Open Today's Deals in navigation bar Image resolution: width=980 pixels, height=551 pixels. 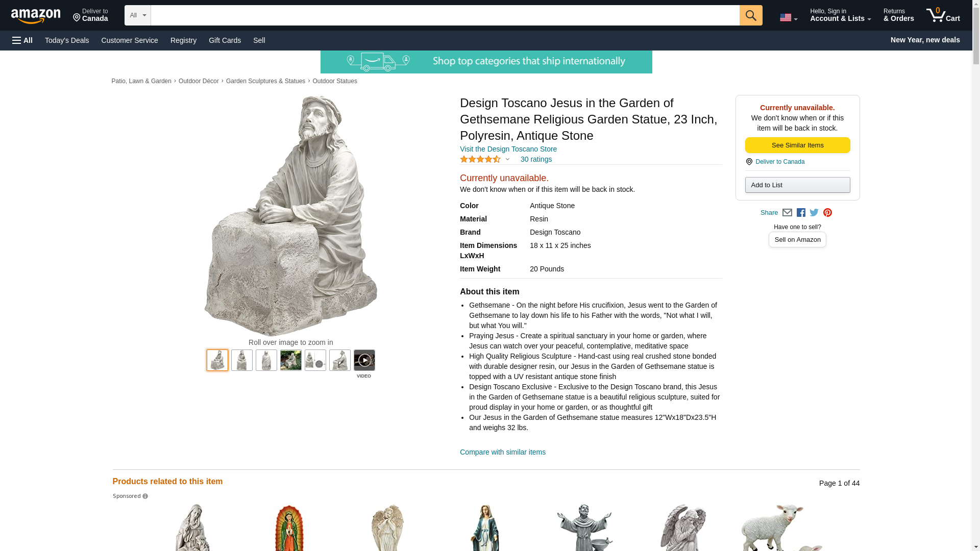(67, 40)
